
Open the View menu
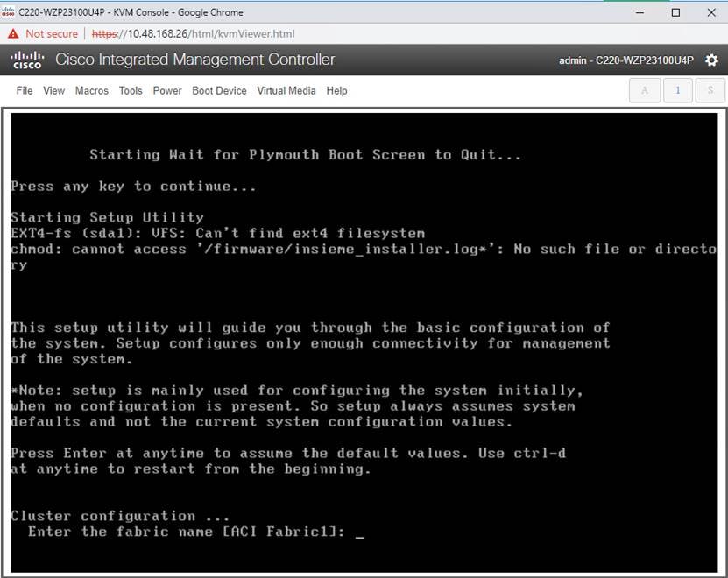click(x=53, y=90)
